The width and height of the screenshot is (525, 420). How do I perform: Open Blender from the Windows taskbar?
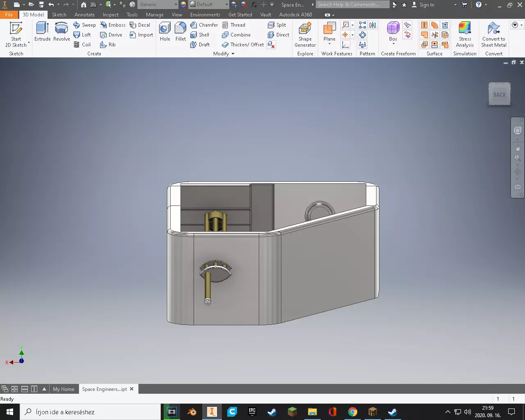coord(192,412)
